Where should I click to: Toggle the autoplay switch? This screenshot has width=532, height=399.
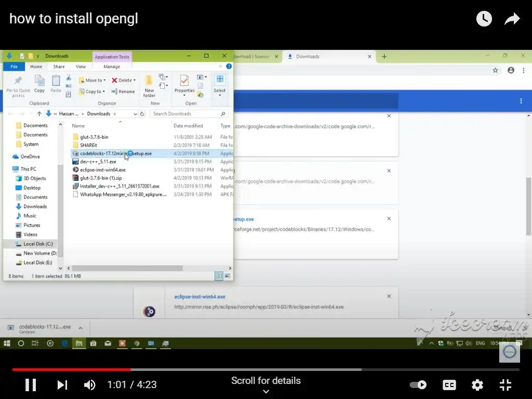point(418,385)
